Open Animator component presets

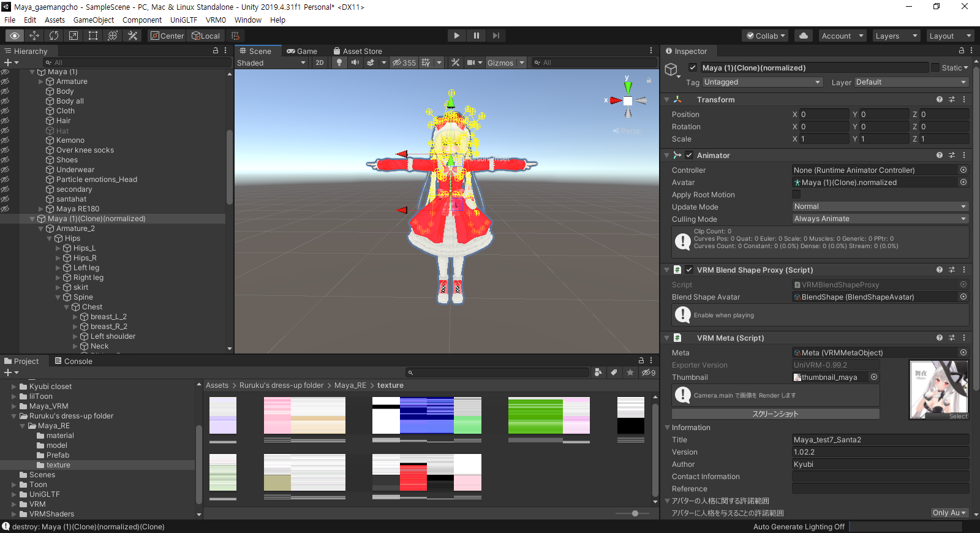coord(952,155)
